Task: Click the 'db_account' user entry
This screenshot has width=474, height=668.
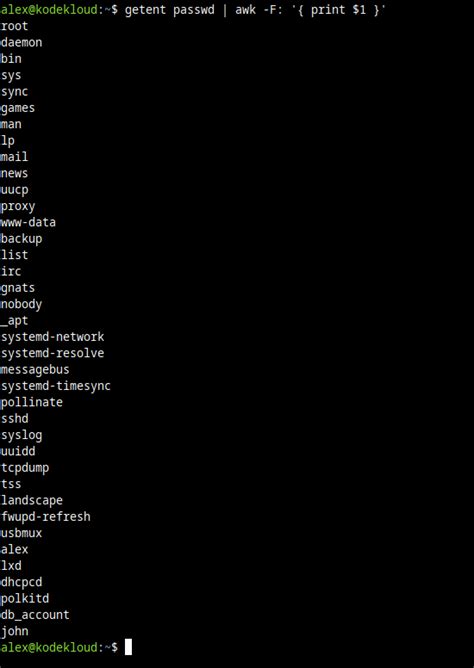Action: pos(35,615)
